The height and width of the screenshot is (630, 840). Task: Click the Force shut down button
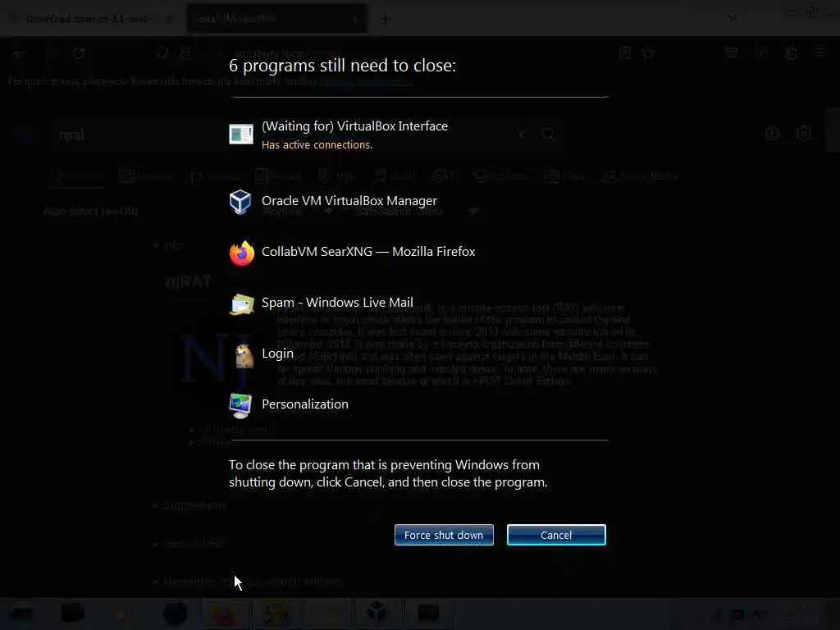coord(444,535)
